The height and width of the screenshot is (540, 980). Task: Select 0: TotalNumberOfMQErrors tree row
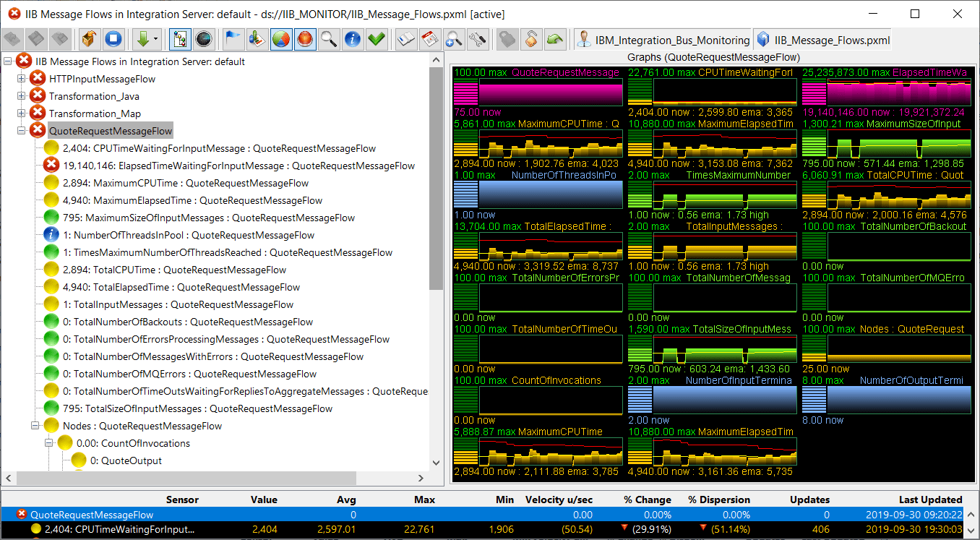tap(189, 374)
